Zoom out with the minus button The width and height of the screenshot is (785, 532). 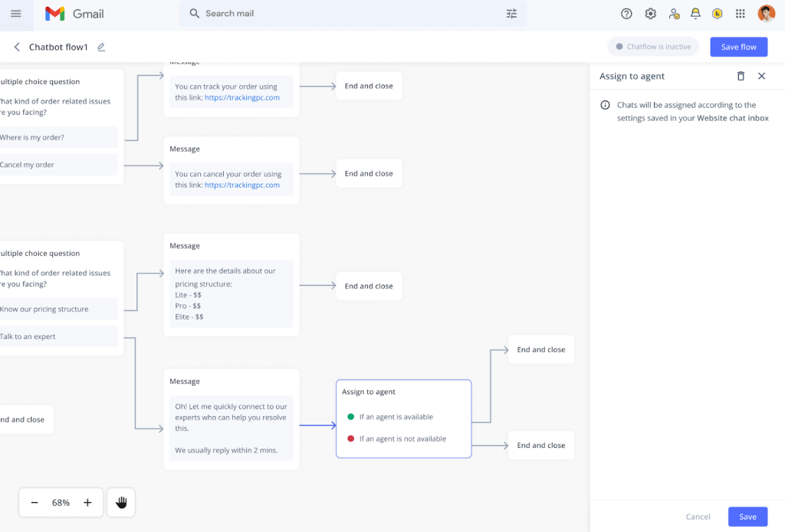34,503
